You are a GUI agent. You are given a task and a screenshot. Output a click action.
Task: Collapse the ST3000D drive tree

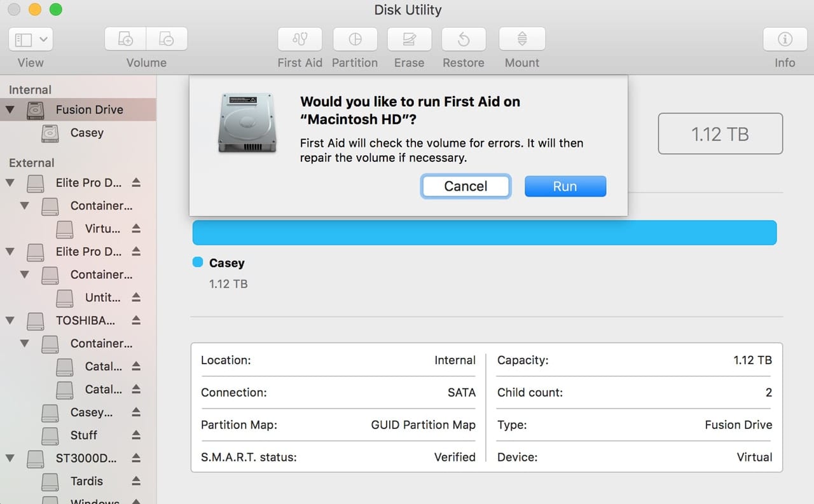tap(10, 458)
